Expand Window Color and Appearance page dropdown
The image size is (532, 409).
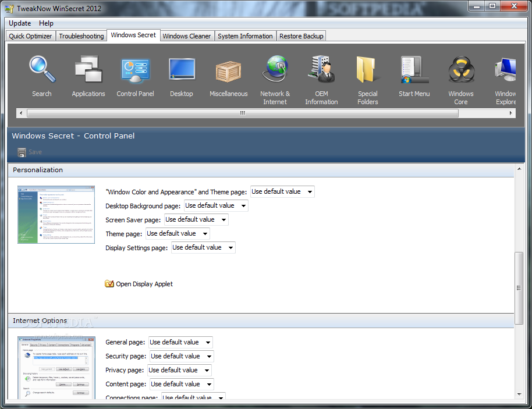pos(282,191)
